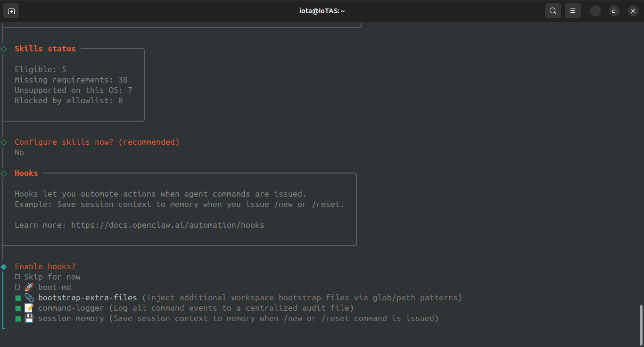Check the 'Skip for now' option
The width and height of the screenshot is (644, 347).
(17, 277)
